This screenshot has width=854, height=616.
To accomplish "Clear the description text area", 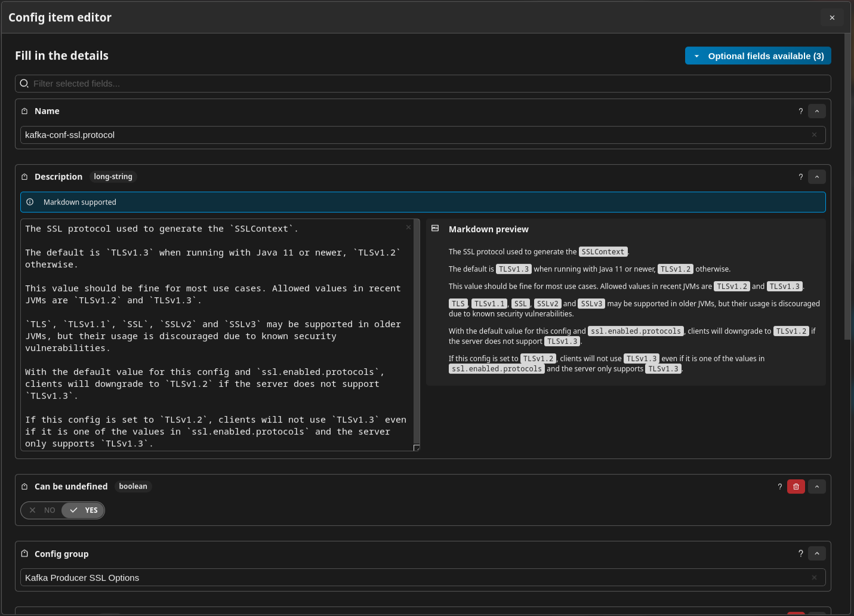I will click(x=408, y=227).
